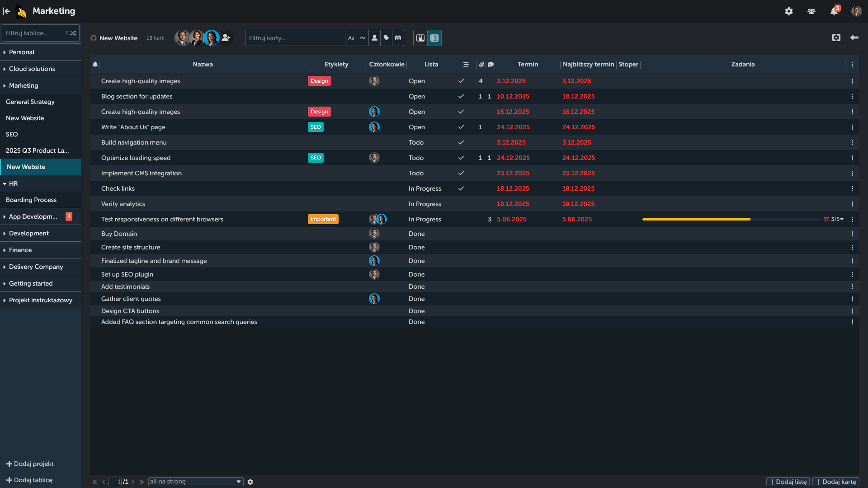The width and height of the screenshot is (868, 488).
Task: Open the notifications bell in top bar
Action: point(834,11)
